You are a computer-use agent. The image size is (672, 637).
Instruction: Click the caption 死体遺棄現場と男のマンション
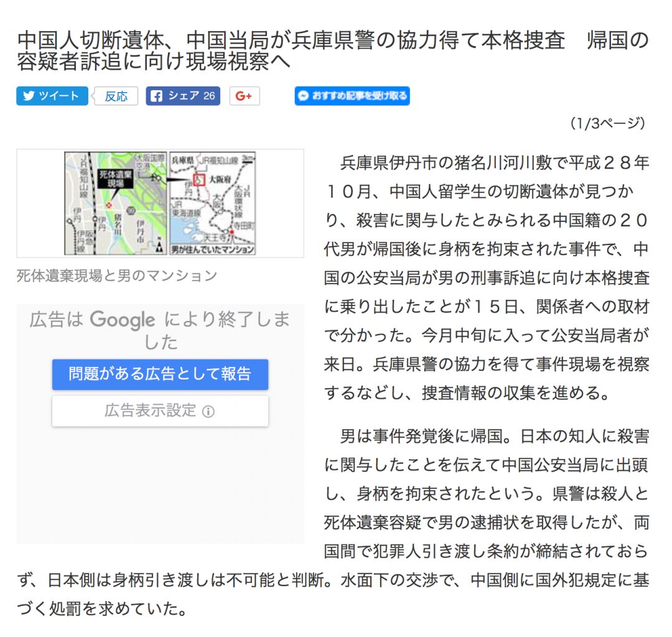117,276
